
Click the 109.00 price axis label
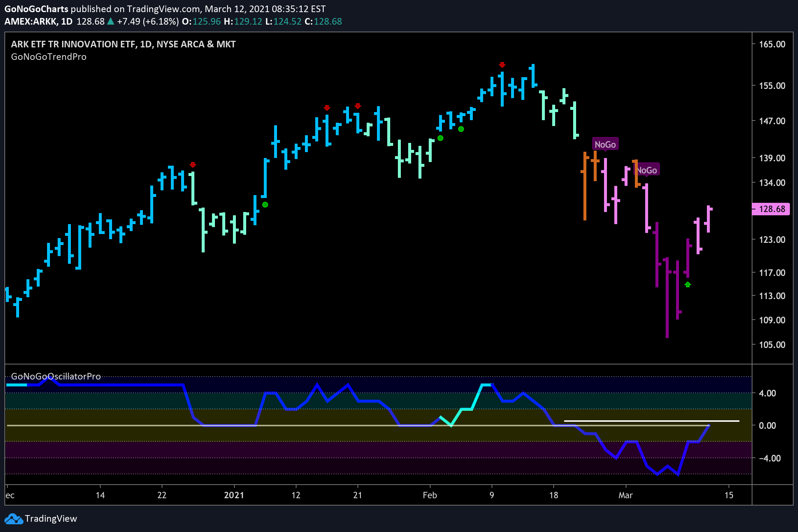(772, 320)
